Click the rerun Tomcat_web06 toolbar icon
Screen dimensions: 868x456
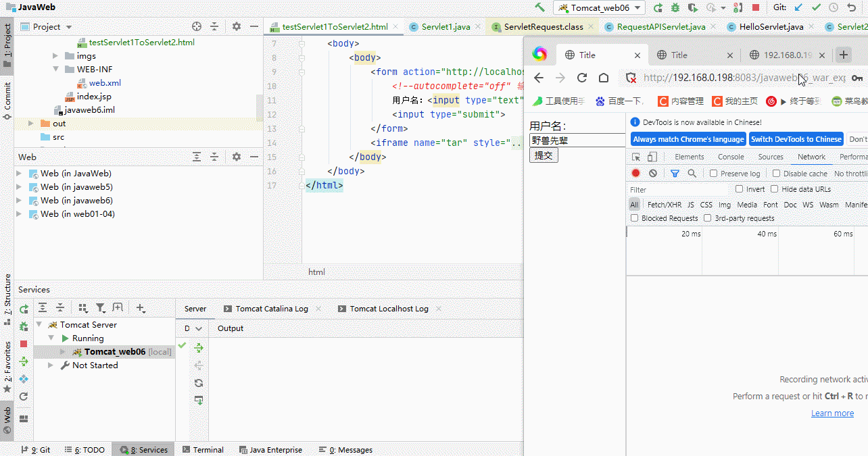click(658, 7)
